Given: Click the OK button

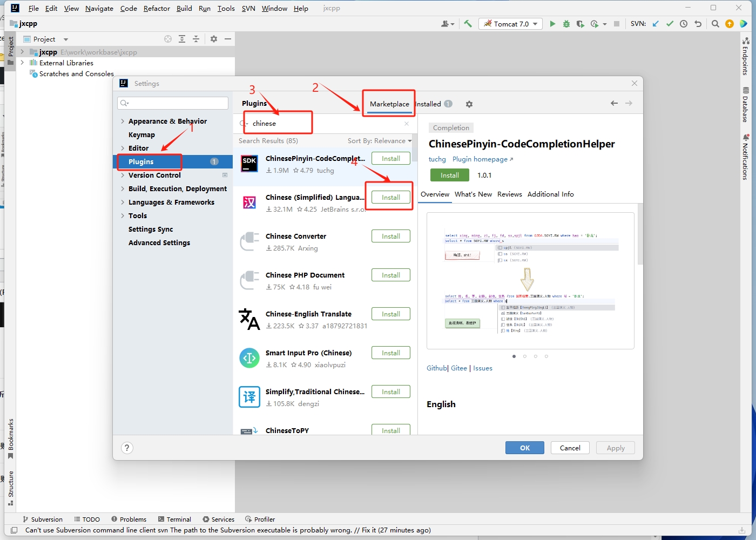Looking at the screenshot, I should pyautogui.click(x=525, y=448).
